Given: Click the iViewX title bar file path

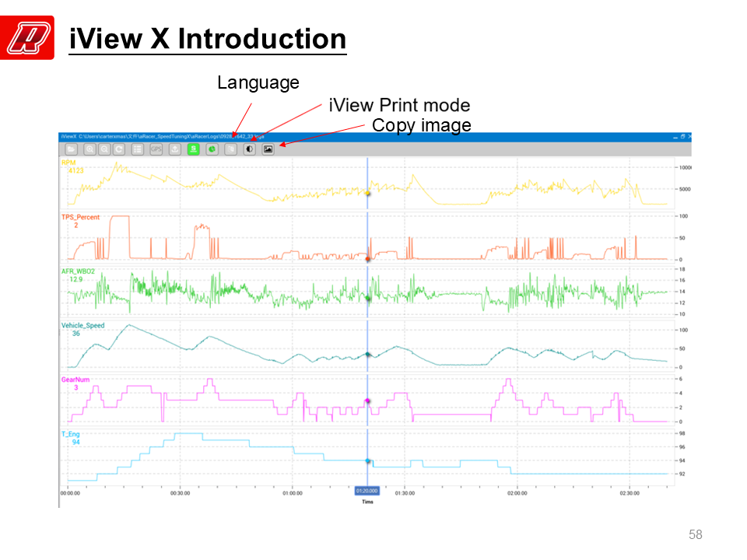Looking at the screenshot, I should pyautogui.click(x=171, y=137).
